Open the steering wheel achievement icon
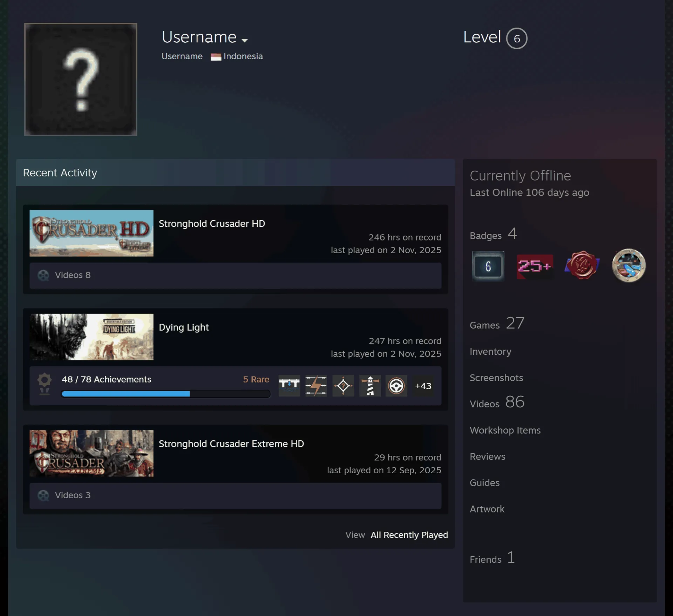This screenshot has width=673, height=616. (x=396, y=386)
